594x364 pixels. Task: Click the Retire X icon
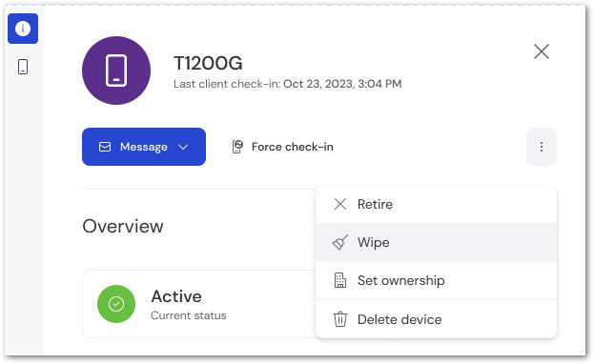click(340, 204)
